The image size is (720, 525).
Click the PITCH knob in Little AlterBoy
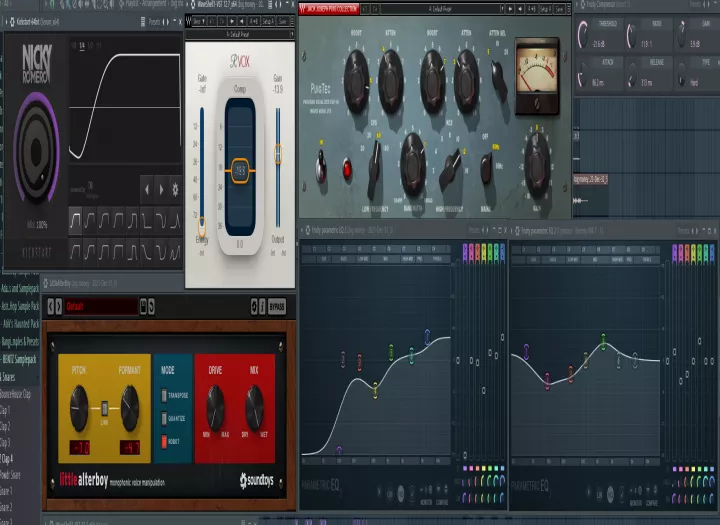click(x=79, y=408)
